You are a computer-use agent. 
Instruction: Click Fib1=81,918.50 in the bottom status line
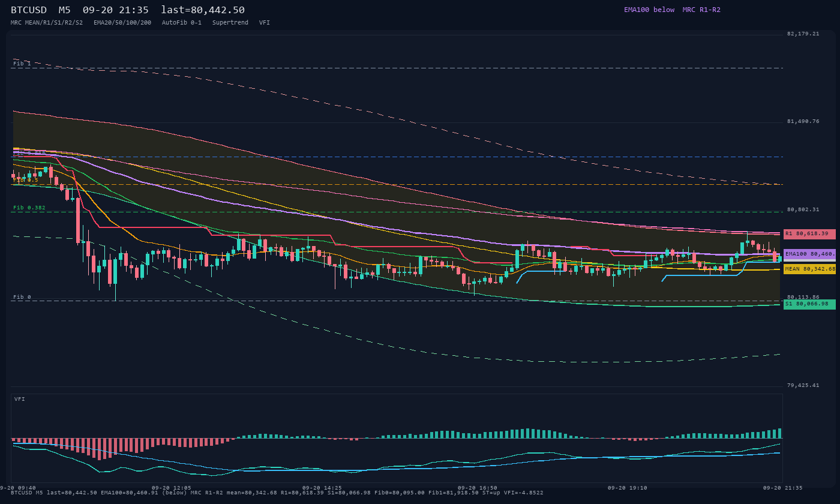454,493
